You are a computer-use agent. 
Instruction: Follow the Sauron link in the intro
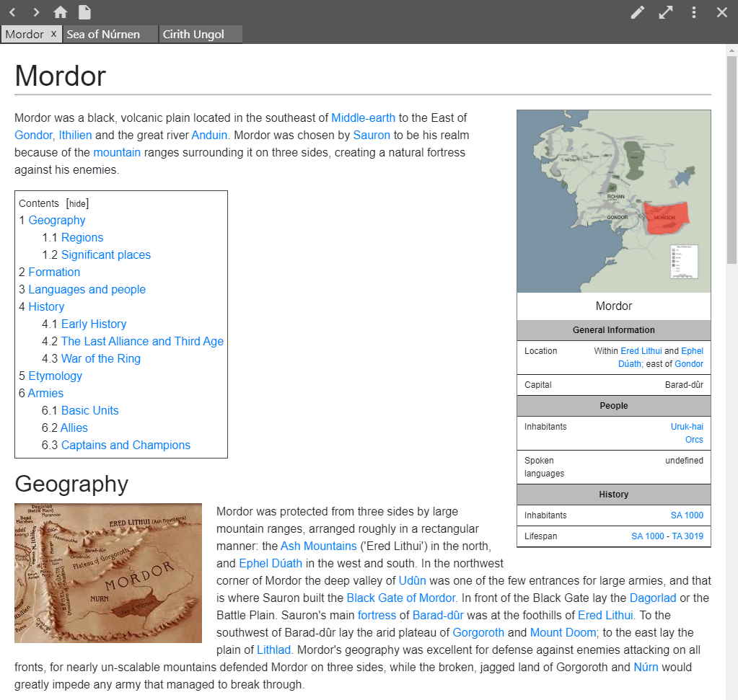click(x=370, y=135)
